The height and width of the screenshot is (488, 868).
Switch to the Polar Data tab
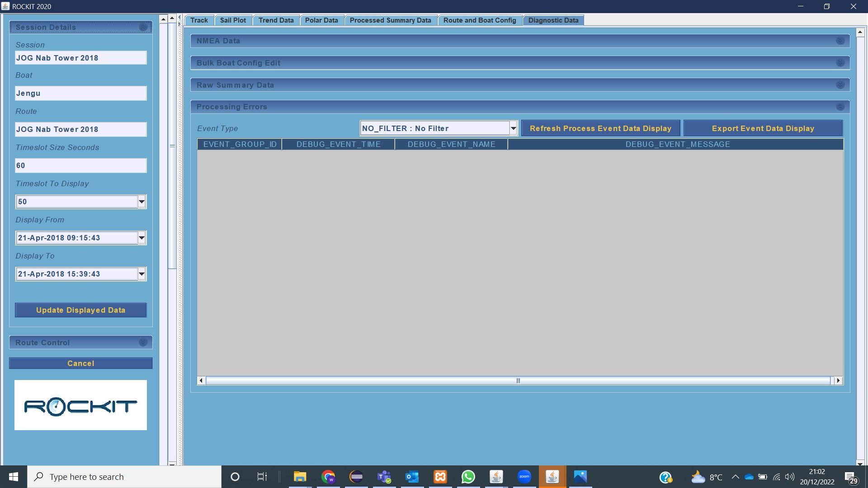321,20
